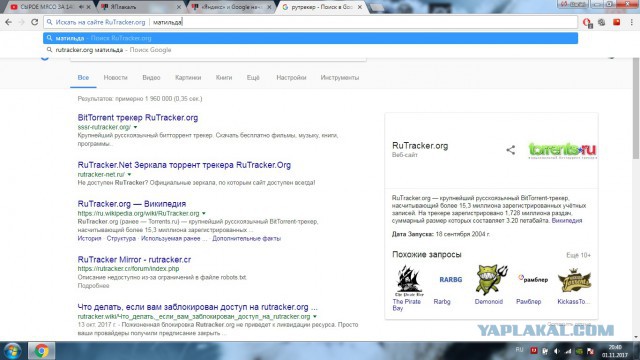Go back with the browser back arrow
Screen dimensions: 640x360
click(x=9, y=22)
